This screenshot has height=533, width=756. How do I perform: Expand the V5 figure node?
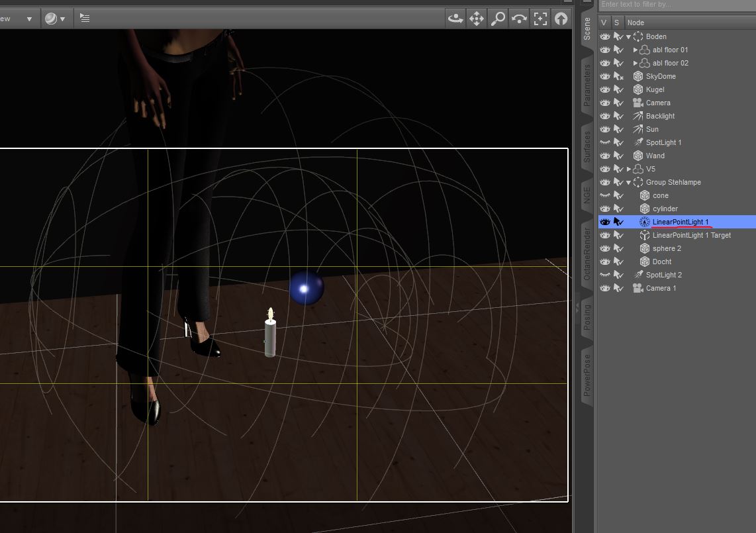[629, 170]
